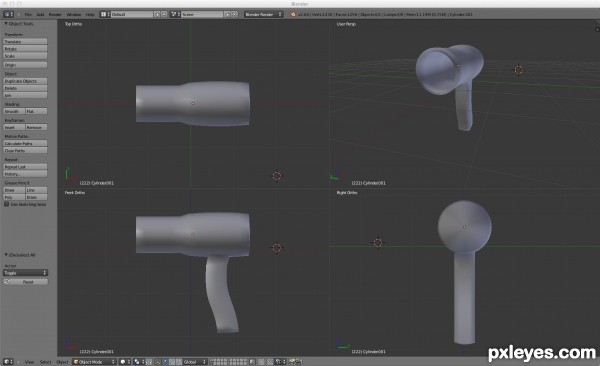This screenshot has width=600, height=366.
Task: Open the Blender Render engine dropdown
Action: pyautogui.click(x=264, y=14)
